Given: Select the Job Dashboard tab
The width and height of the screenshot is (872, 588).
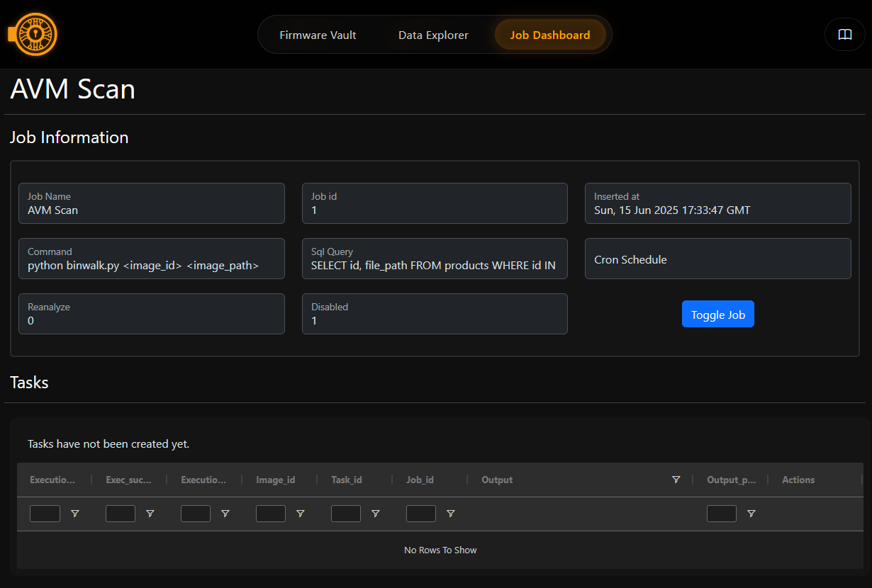Looking at the screenshot, I should [x=550, y=35].
